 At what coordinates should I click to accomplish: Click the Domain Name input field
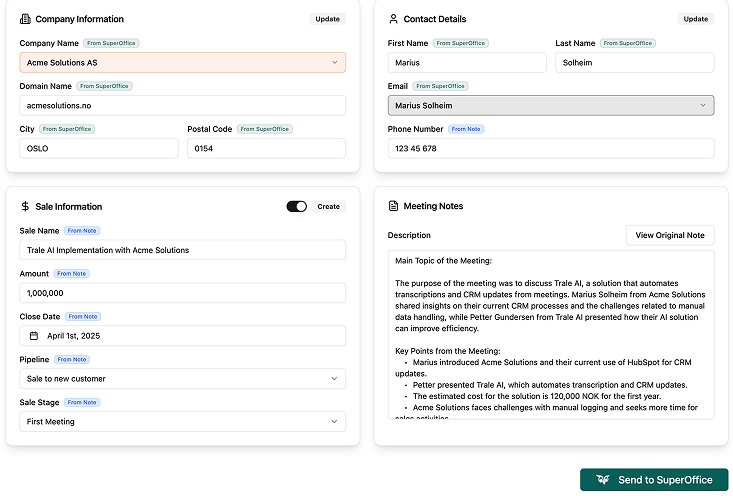[x=182, y=105]
